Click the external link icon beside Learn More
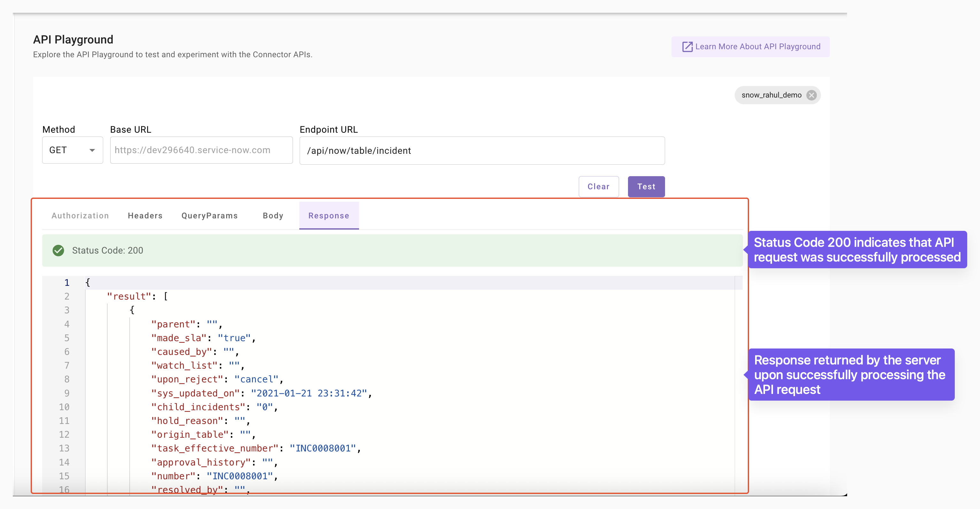The height and width of the screenshot is (509, 980). tap(687, 47)
